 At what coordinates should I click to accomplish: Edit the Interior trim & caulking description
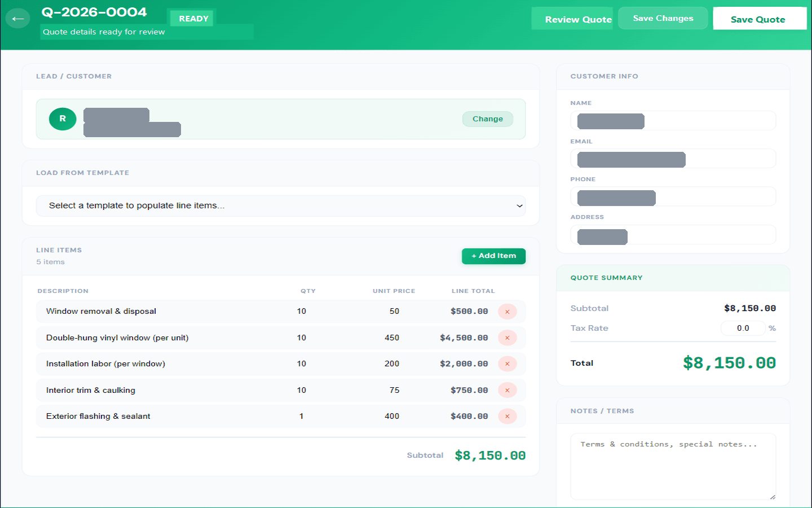(x=91, y=391)
